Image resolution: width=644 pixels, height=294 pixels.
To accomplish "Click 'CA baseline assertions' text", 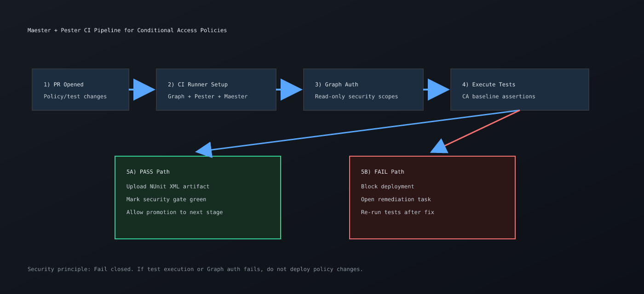I will click(x=499, y=96).
